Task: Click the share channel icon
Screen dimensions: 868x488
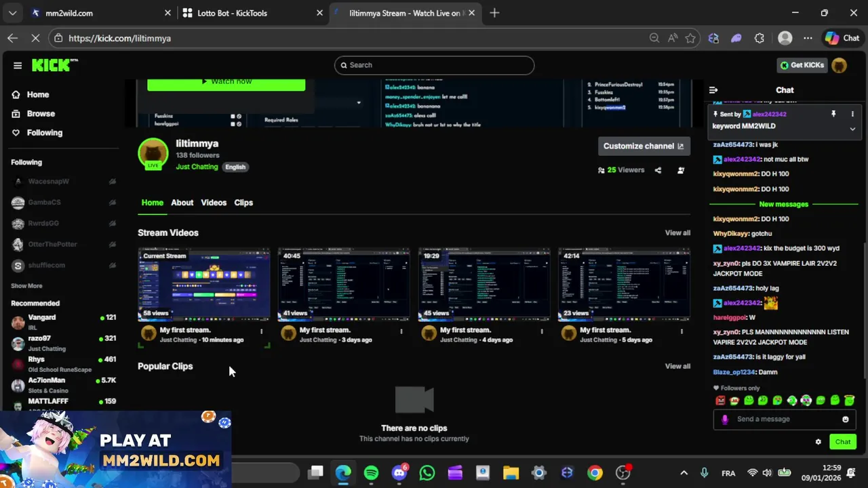Action: 658,170
